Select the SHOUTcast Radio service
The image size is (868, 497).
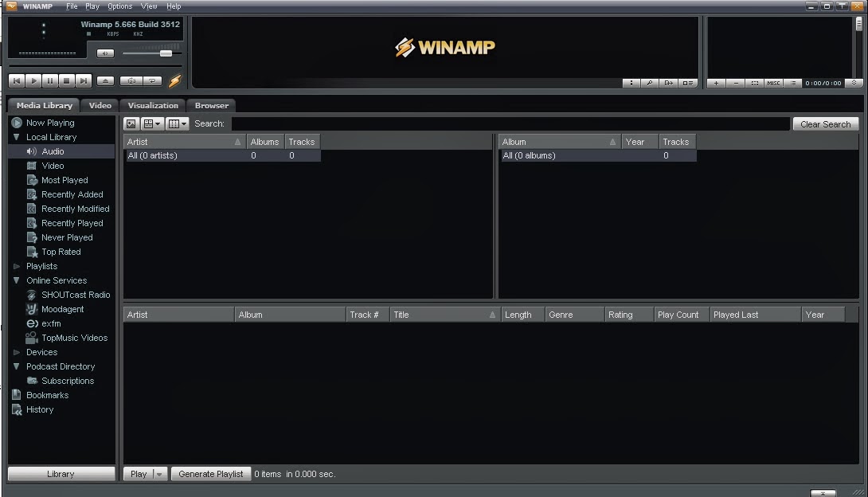pyautogui.click(x=76, y=295)
